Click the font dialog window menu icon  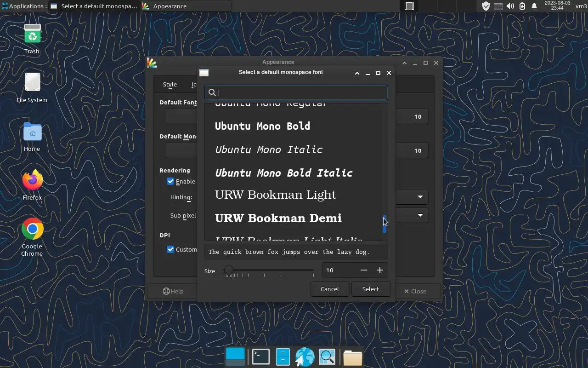click(204, 73)
